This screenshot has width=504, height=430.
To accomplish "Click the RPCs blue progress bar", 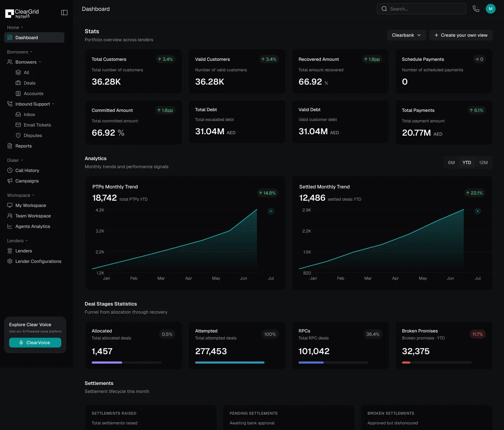I will [x=311, y=363].
